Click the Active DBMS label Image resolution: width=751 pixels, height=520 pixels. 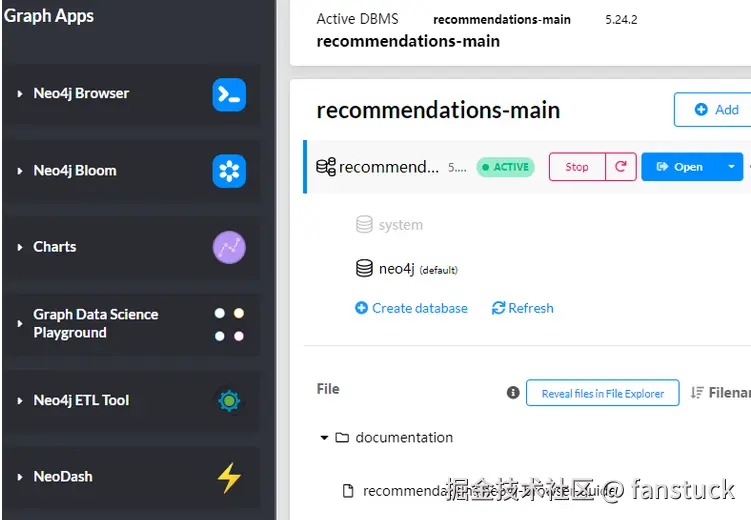(x=357, y=19)
